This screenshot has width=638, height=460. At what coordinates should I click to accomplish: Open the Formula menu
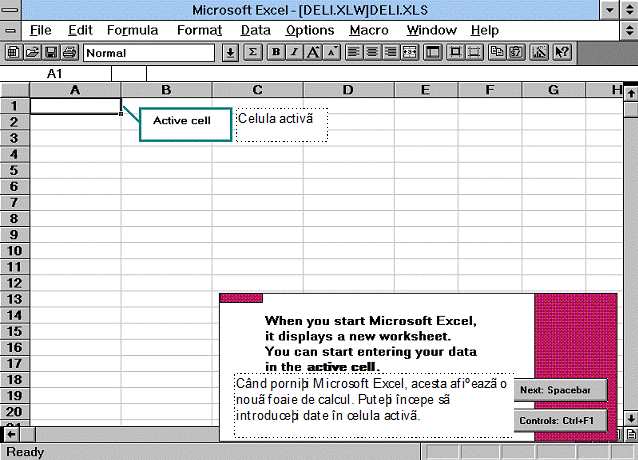coord(133,30)
